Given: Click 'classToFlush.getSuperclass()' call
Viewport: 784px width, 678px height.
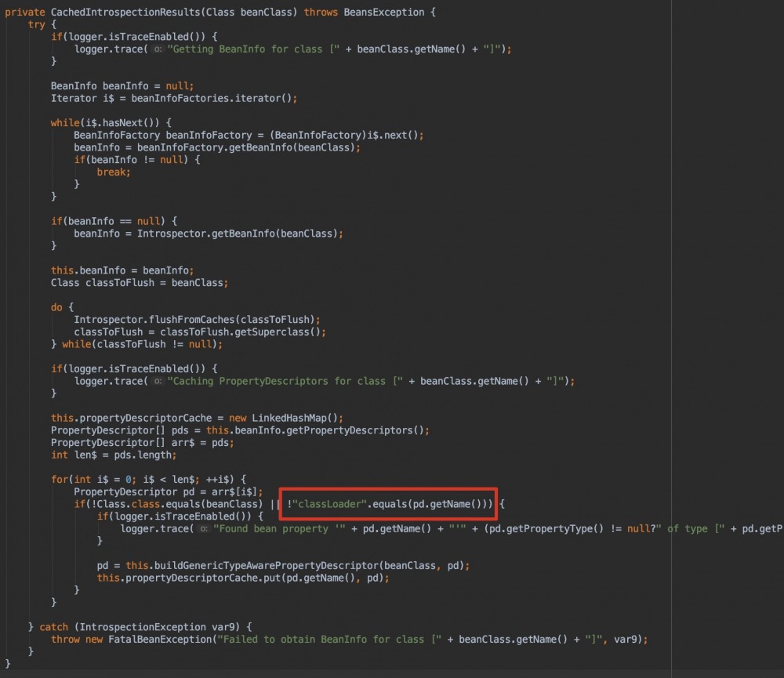Looking at the screenshot, I should tap(241, 332).
